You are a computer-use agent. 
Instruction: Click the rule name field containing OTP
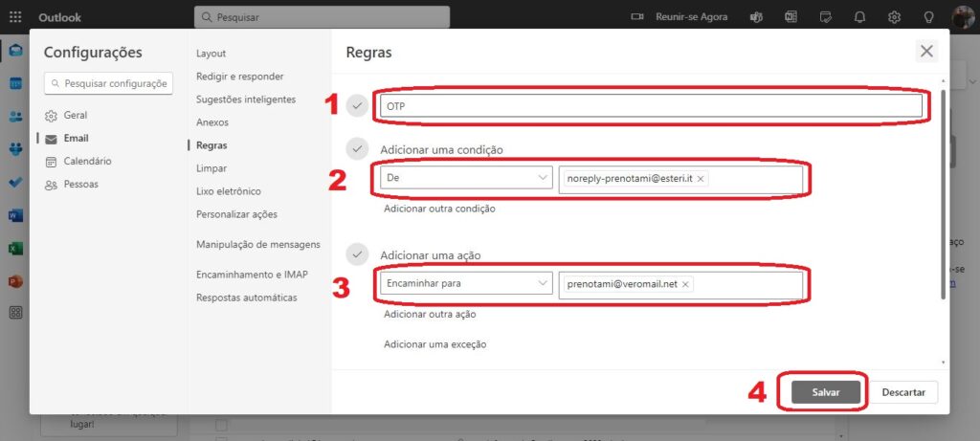(x=651, y=106)
